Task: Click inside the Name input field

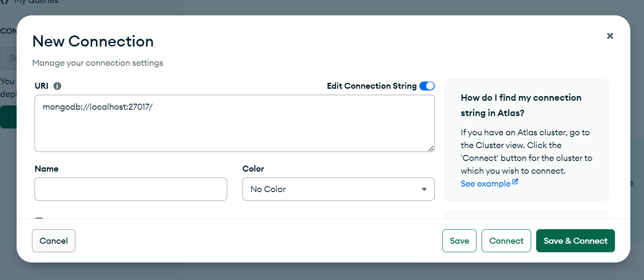Action: 130,189
